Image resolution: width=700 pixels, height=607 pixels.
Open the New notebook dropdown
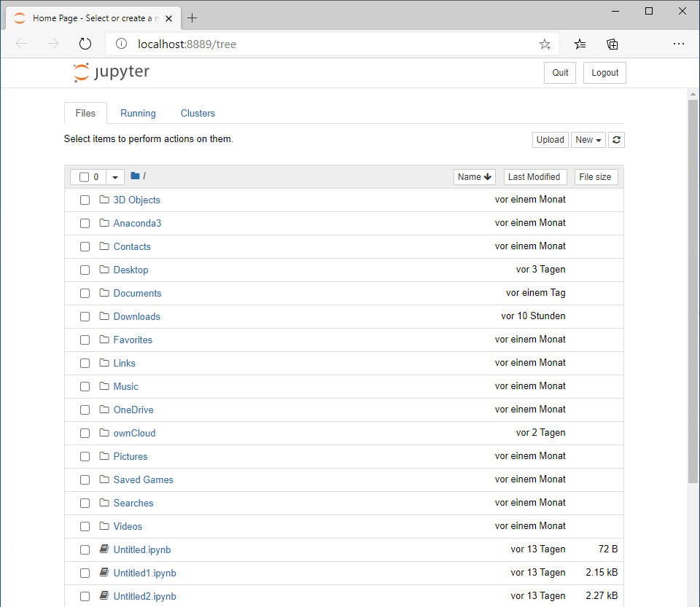(588, 140)
